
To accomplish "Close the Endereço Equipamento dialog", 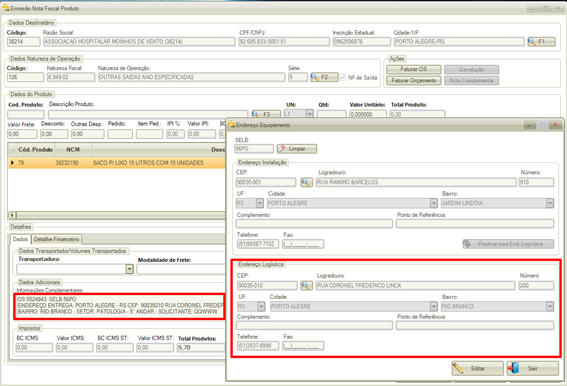I will click(555, 125).
